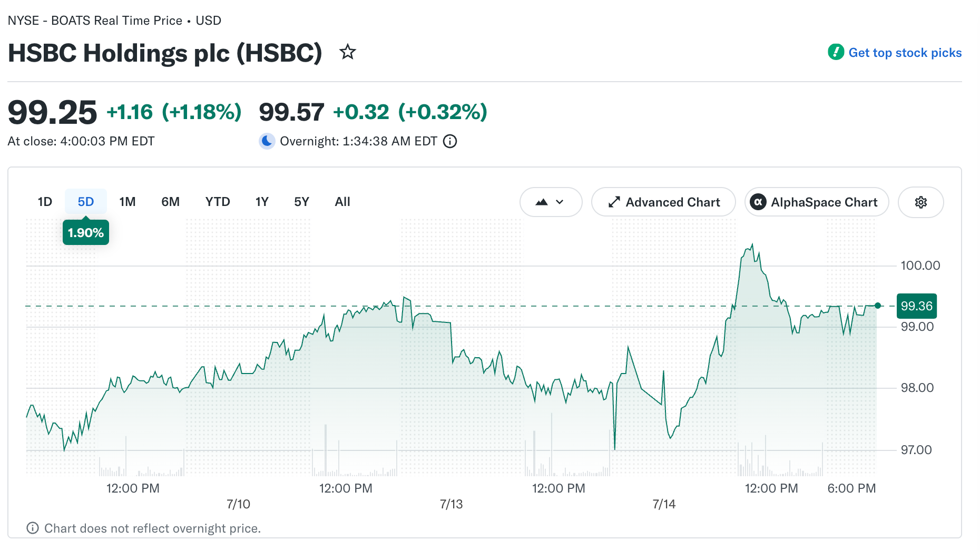The image size is (980, 550).
Task: Show the All time range
Action: 342,202
